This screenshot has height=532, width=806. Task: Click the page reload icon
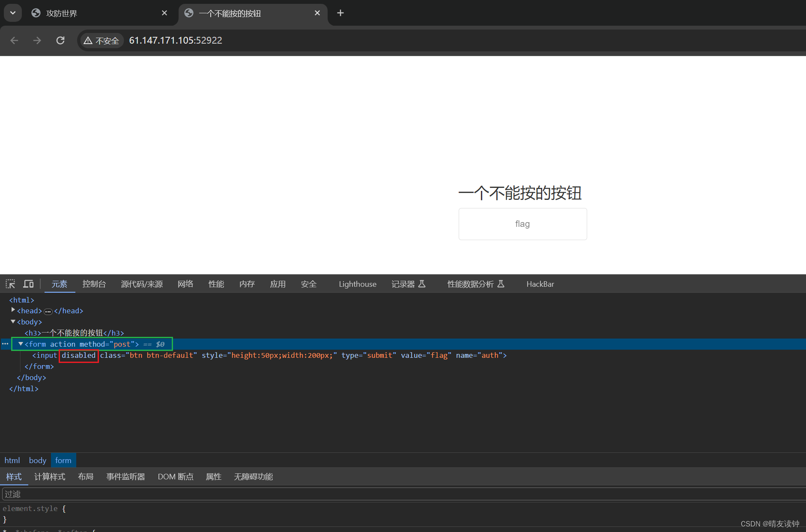pyautogui.click(x=60, y=40)
